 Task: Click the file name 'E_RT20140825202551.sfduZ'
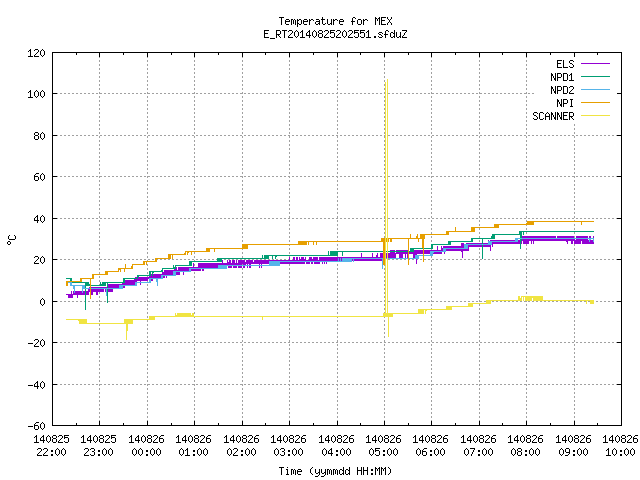coord(335,34)
